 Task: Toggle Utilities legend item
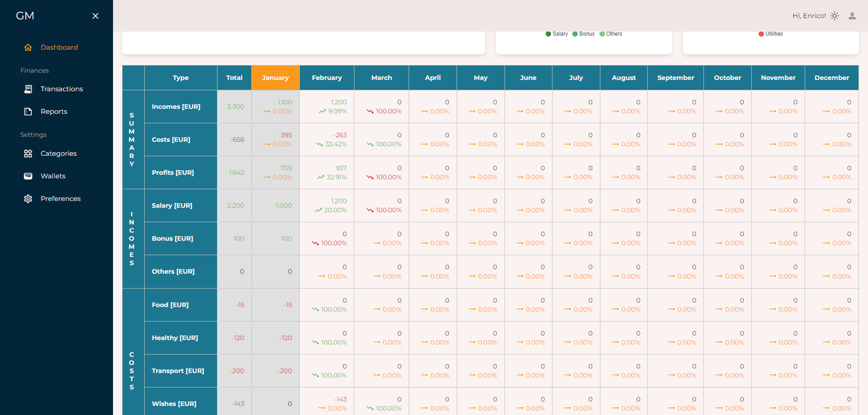(x=770, y=34)
